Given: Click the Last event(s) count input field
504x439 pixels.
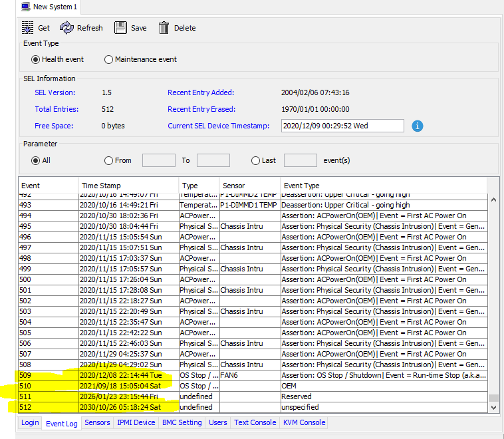Looking at the screenshot, I should click(301, 160).
